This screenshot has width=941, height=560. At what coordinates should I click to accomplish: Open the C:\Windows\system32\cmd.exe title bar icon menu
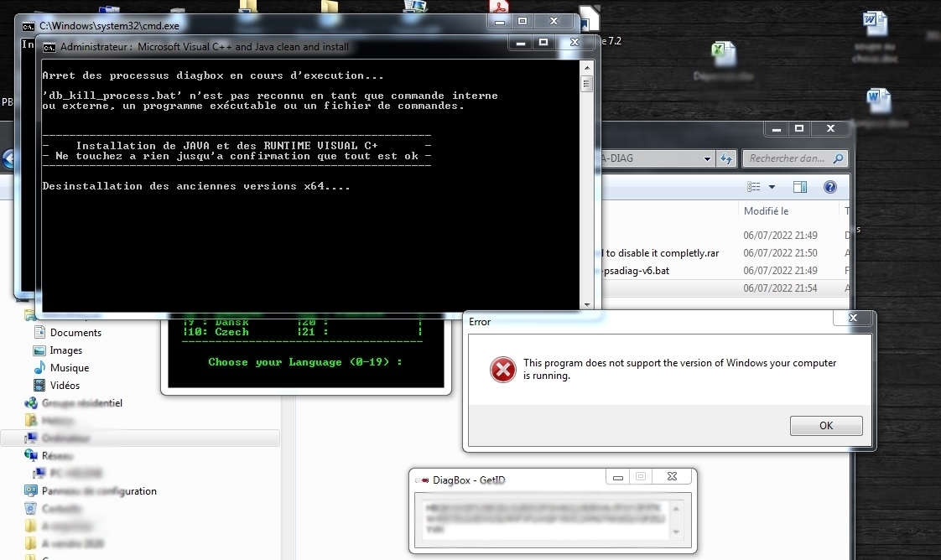coord(29,26)
